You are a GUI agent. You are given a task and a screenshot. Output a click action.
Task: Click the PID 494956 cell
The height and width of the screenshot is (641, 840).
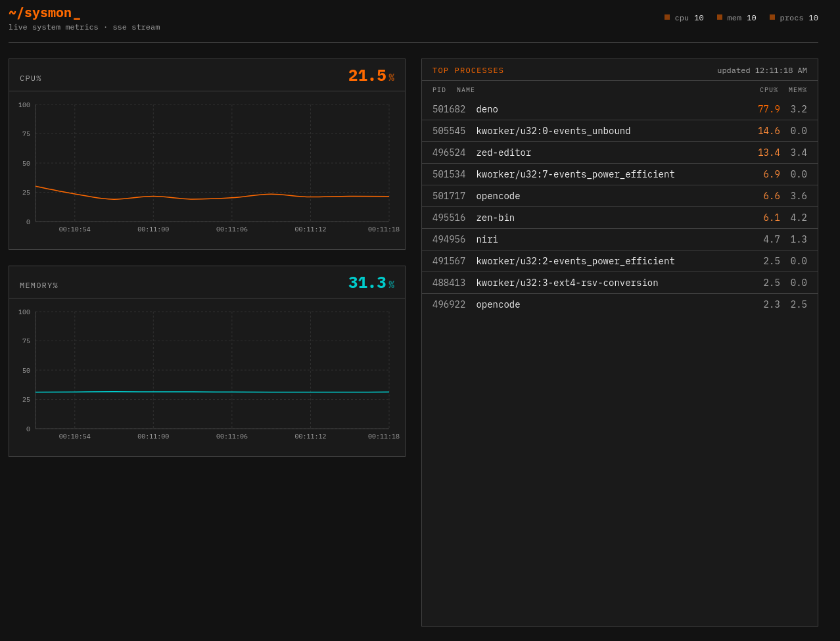[x=449, y=239]
